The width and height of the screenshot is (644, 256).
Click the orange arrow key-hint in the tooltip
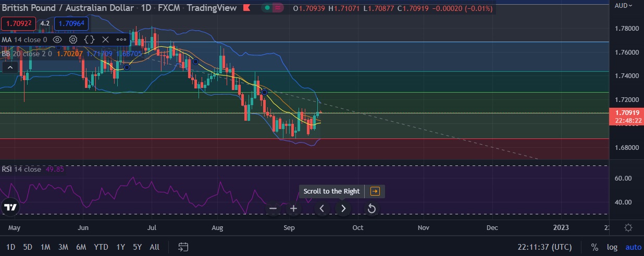pyautogui.click(x=375, y=191)
